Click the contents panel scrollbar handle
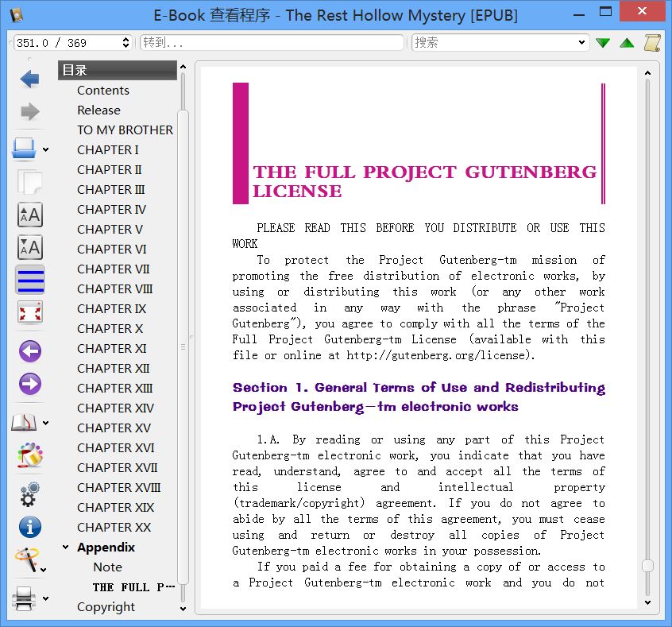The height and width of the screenshot is (627, 672). tap(183, 347)
